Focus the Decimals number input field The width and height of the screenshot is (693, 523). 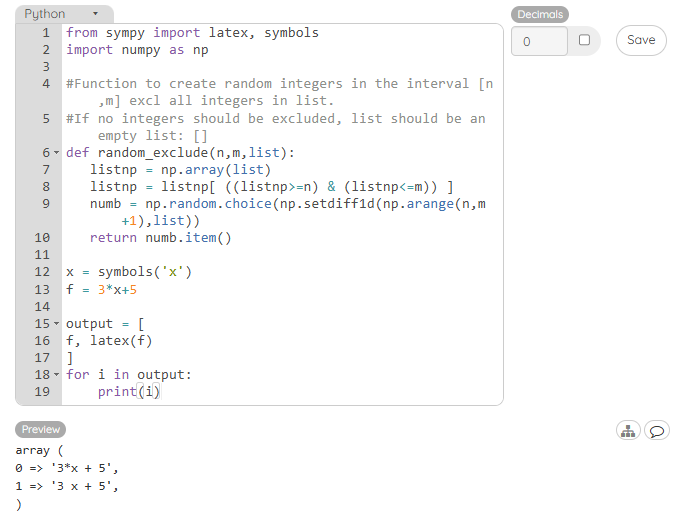539,42
